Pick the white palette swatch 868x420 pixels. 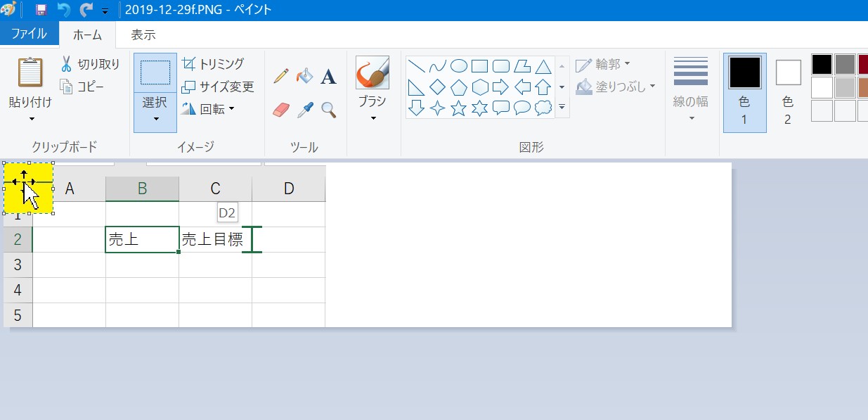[x=822, y=87]
